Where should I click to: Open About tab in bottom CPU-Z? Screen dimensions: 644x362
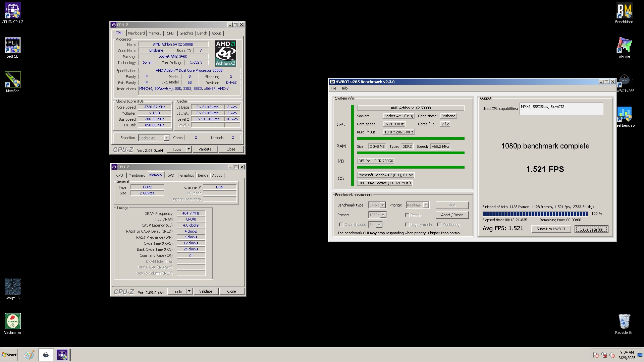click(217, 175)
